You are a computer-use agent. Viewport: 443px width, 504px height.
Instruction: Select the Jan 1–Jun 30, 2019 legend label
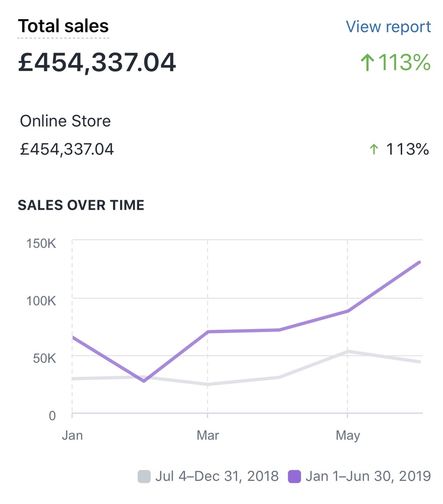pos(368,476)
